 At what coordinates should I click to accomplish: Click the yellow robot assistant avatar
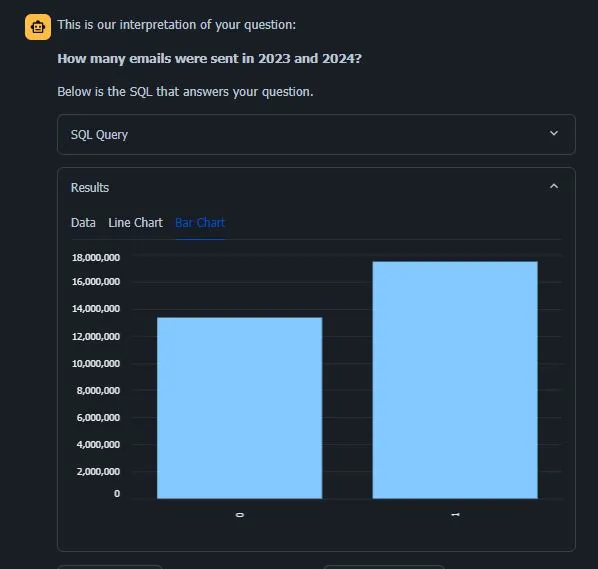[38, 27]
